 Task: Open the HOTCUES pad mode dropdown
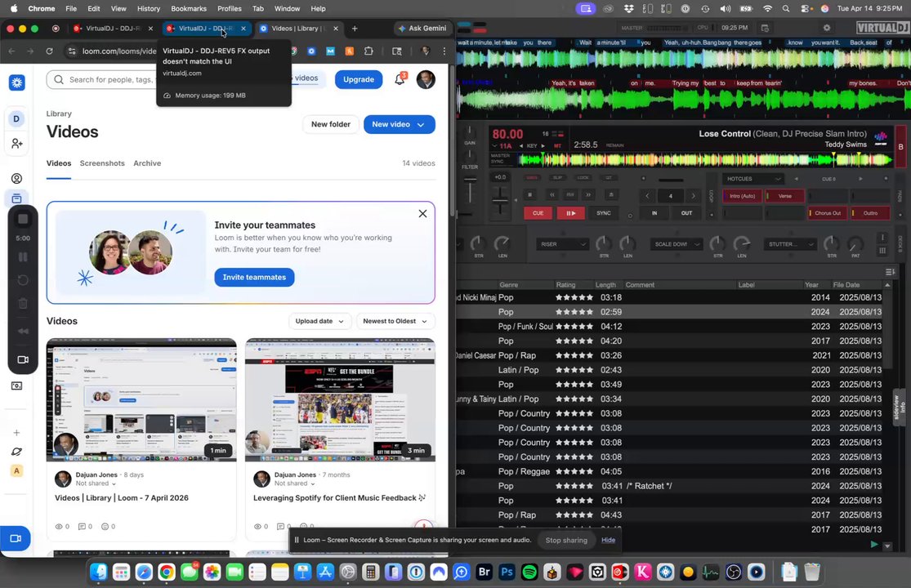coord(753,179)
